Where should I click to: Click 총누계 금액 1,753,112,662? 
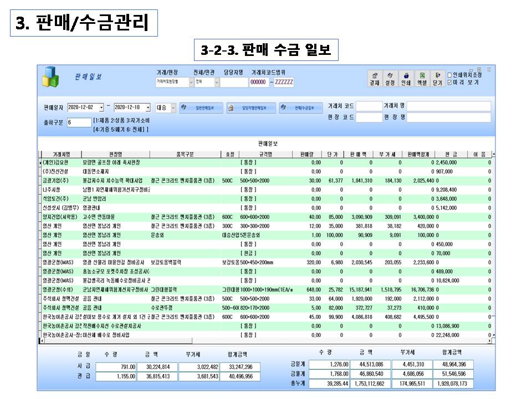point(370,383)
